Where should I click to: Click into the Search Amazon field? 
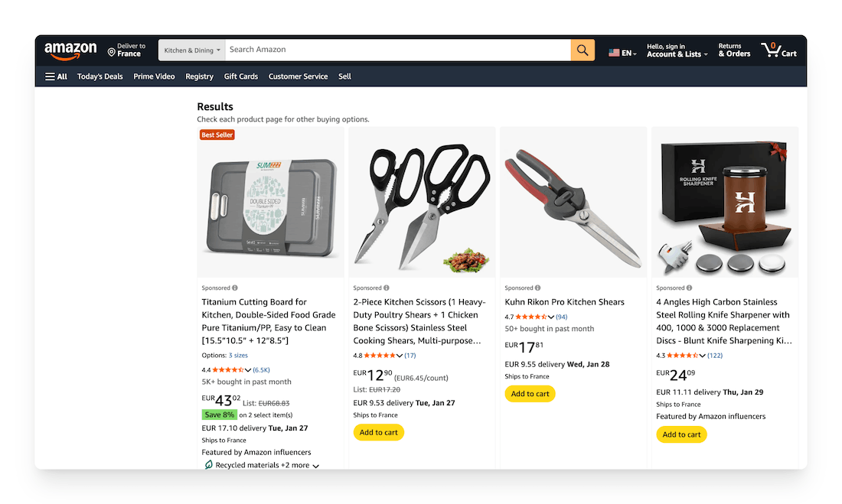pyautogui.click(x=398, y=50)
